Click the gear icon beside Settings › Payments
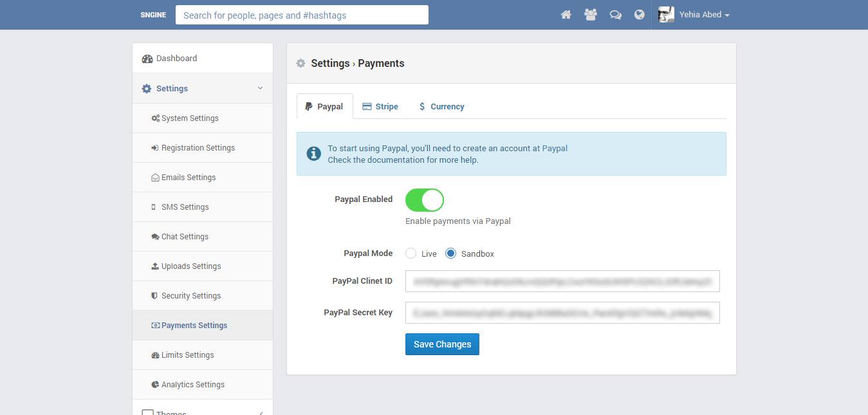The width and height of the screenshot is (868, 415). pyautogui.click(x=300, y=63)
